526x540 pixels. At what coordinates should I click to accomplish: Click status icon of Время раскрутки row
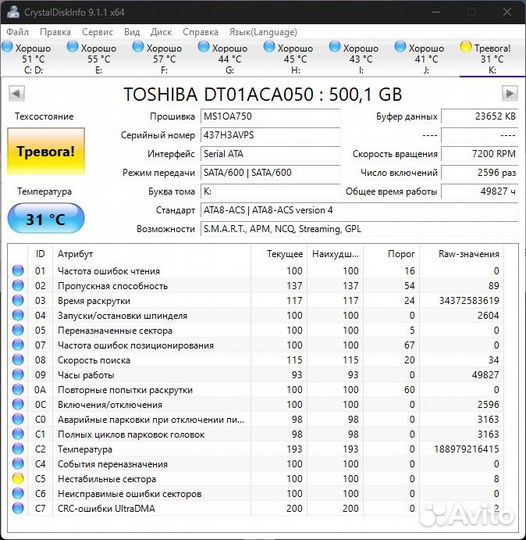click(x=18, y=300)
